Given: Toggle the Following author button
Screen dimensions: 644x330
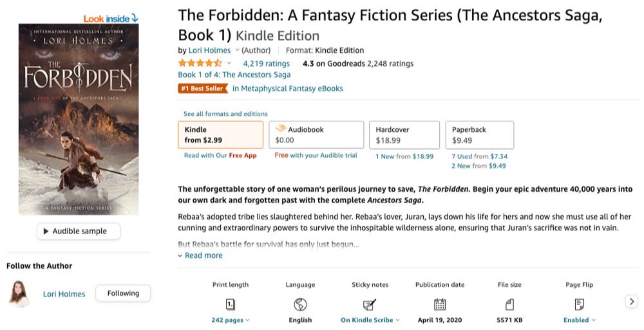Looking at the screenshot, I should (123, 293).
